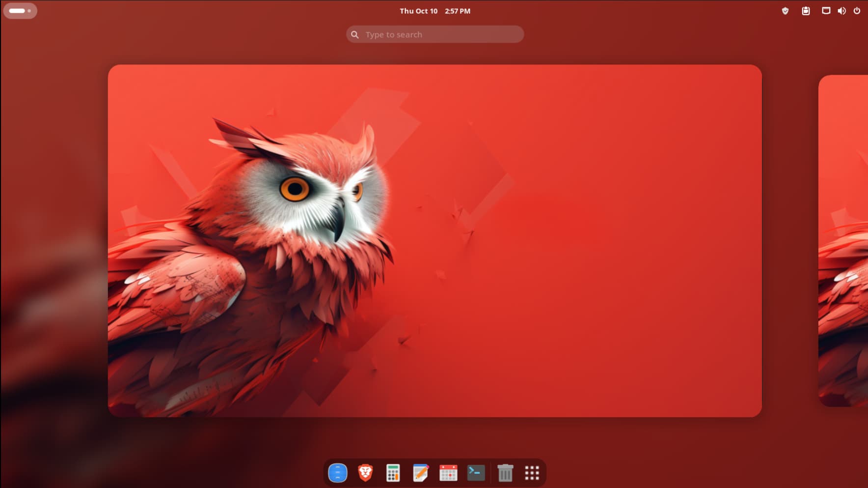Click the search magnifier icon

[x=355, y=34]
